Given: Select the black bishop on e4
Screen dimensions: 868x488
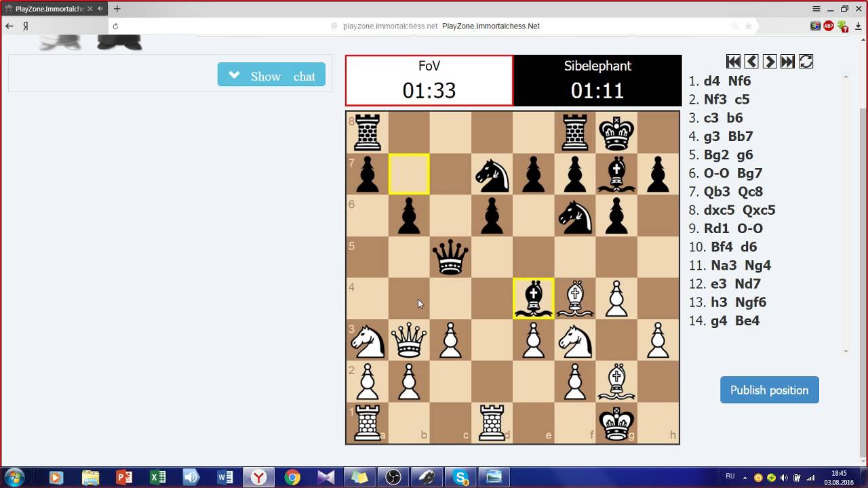Looking at the screenshot, I should pyautogui.click(x=534, y=299).
